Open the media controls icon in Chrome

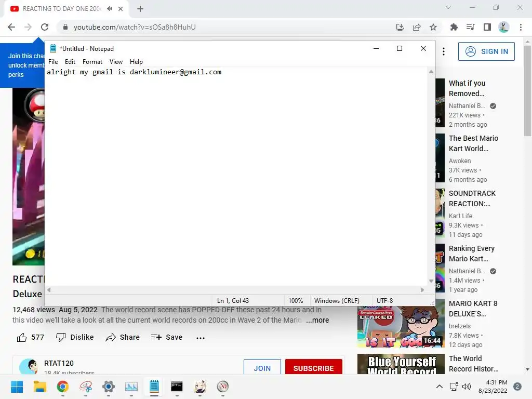tap(470, 27)
